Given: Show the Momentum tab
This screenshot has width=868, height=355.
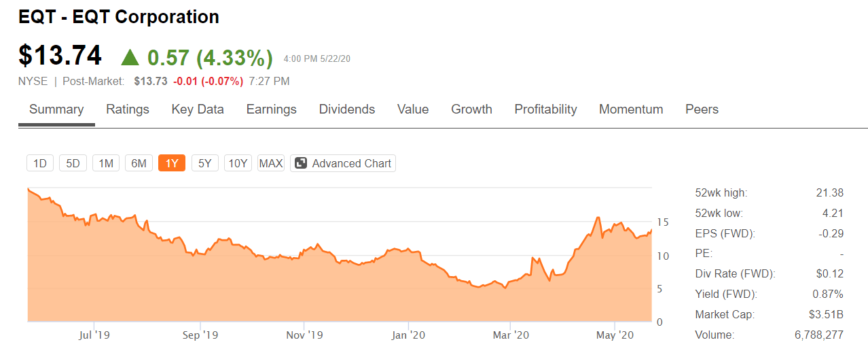Looking at the screenshot, I should point(631,109).
